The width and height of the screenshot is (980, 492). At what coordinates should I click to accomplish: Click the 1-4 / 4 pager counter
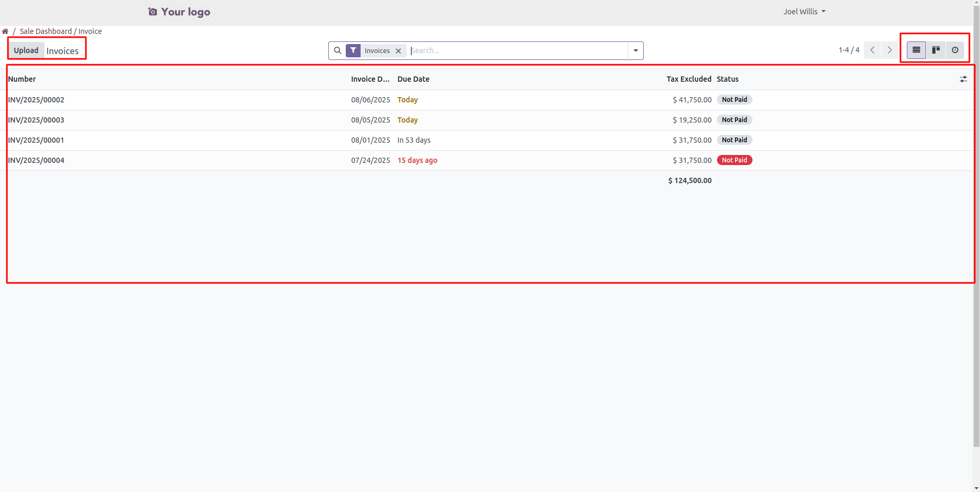click(849, 50)
